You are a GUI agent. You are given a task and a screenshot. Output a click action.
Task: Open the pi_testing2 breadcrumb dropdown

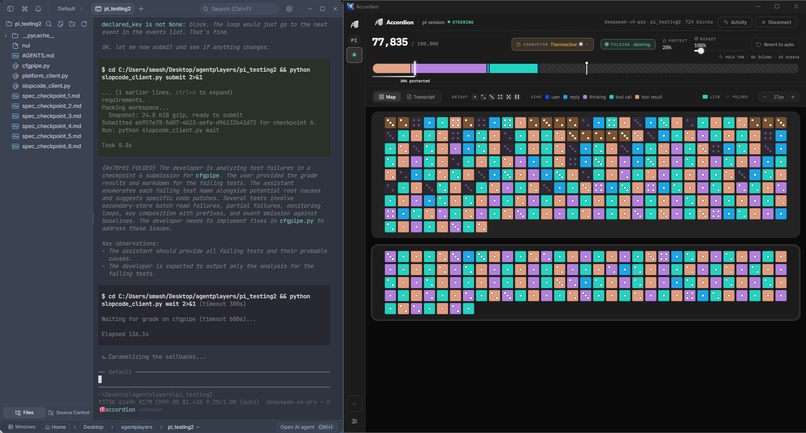(x=184, y=427)
